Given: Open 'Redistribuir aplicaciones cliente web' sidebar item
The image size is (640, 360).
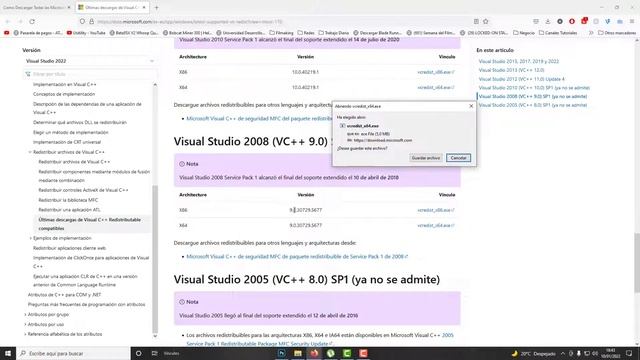Looking at the screenshot, I should [x=69, y=248].
